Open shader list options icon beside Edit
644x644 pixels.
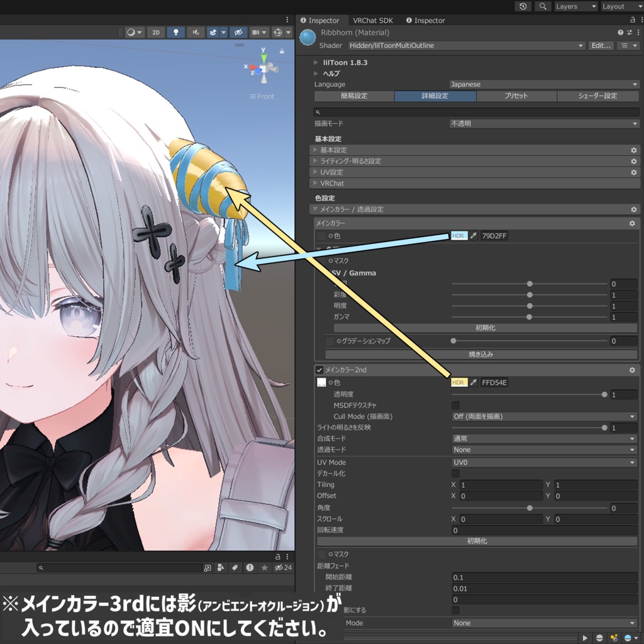point(625,45)
